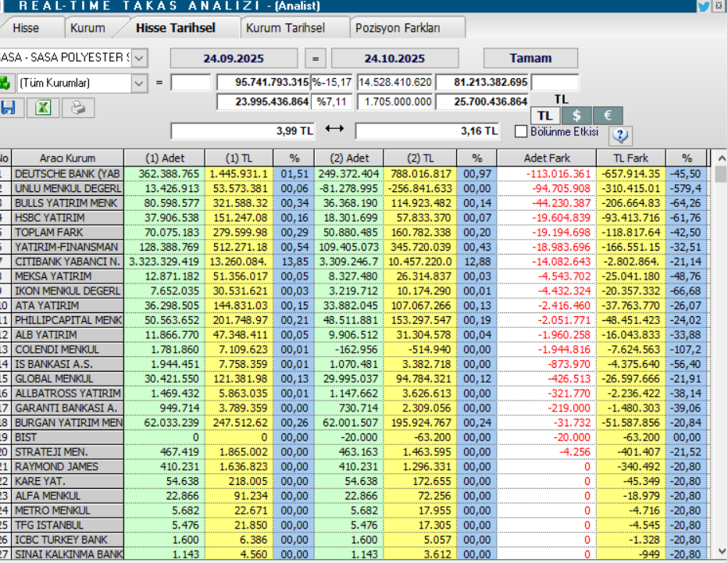Switch currency display to euros
This screenshot has height=563, width=728.
(x=607, y=115)
